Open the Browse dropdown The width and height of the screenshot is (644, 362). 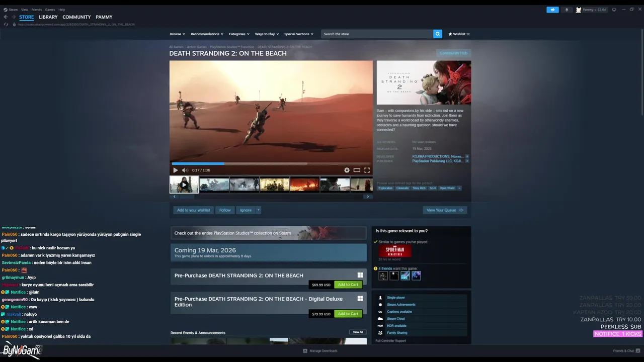point(177,34)
